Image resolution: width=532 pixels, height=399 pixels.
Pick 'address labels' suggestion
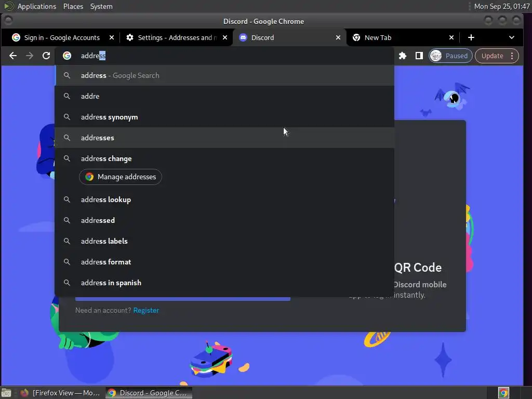224,241
